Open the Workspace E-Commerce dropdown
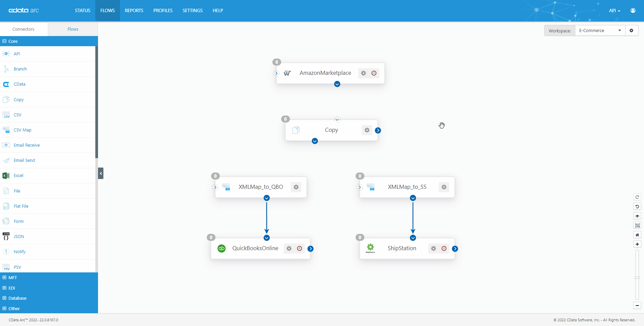 coord(600,30)
